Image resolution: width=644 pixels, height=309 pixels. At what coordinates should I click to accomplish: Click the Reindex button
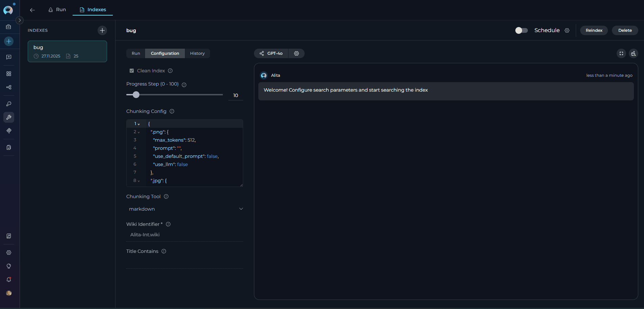[593, 30]
